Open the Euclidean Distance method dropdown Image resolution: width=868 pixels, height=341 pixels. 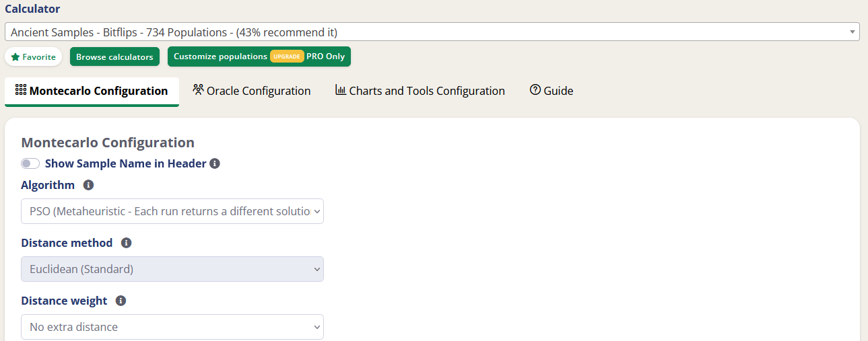pyautogui.click(x=172, y=269)
